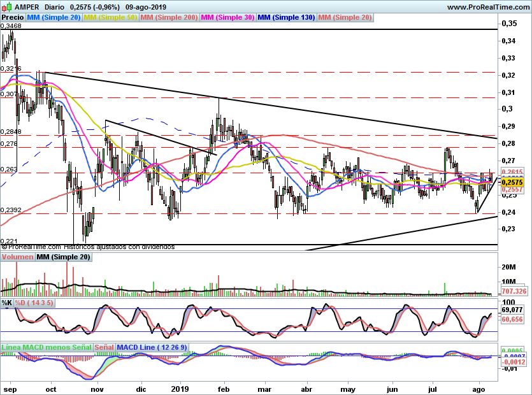Click the Volumen panel label
This screenshot has width=532, height=395.
pos(17,257)
